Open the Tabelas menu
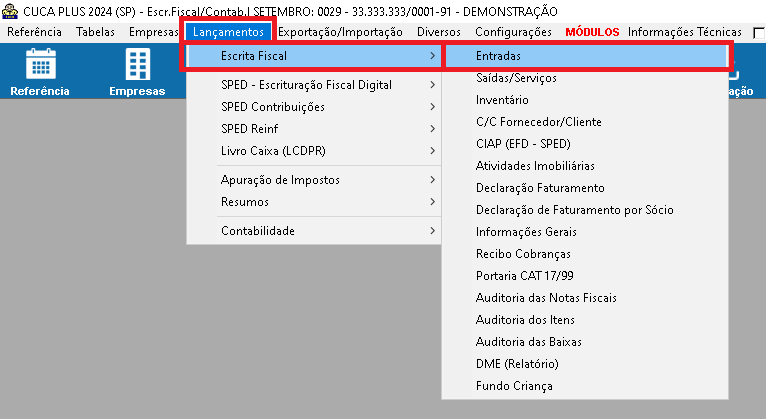766x419 pixels. [95, 32]
